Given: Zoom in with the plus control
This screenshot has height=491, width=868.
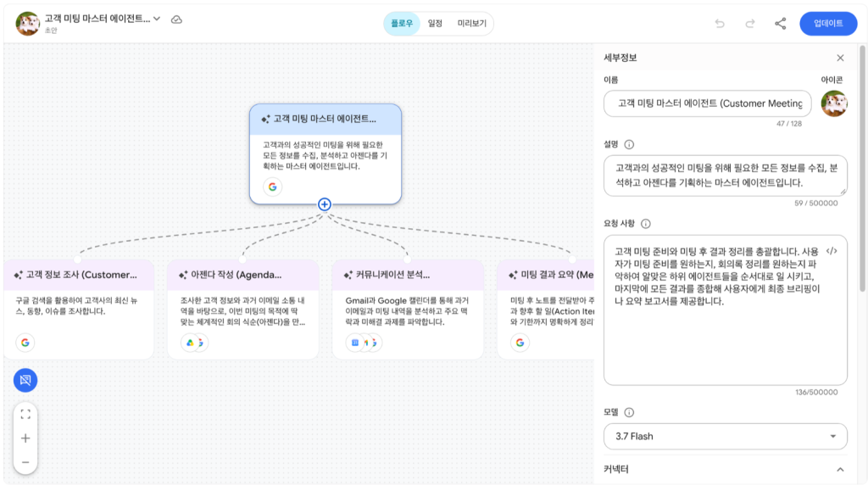Looking at the screenshot, I should click(25, 438).
